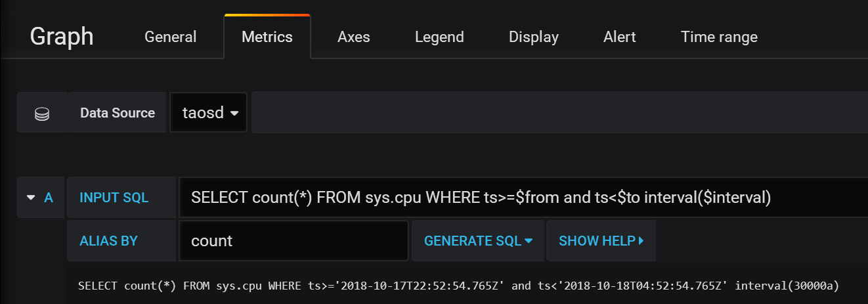Expand the SHOW HELP section
Viewport: 868px width, 304px height.
click(601, 240)
